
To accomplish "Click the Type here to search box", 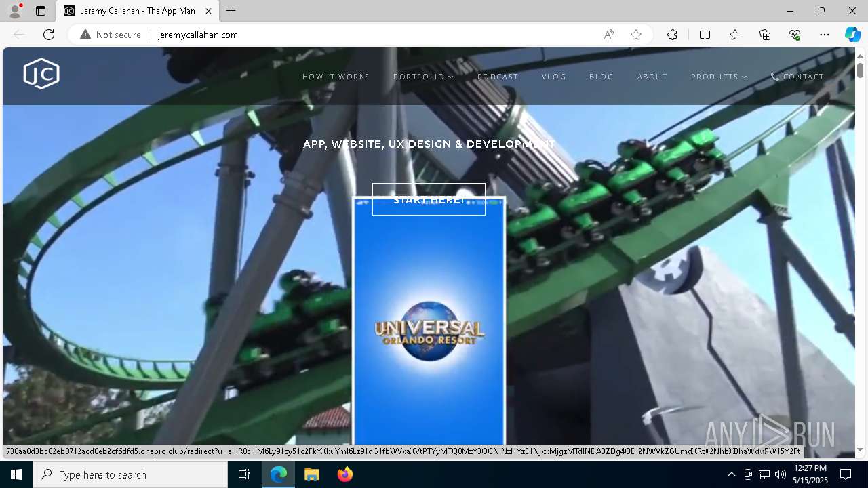I will 130,474.
